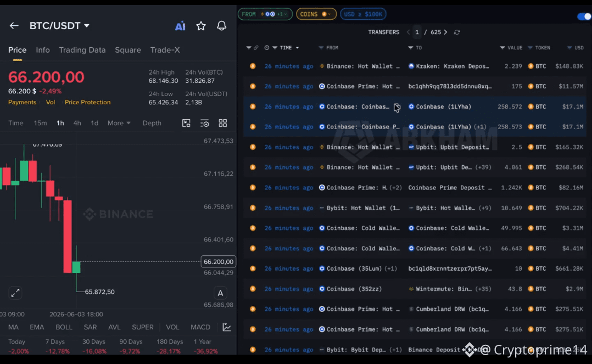The image size is (592, 364).
Task: Select the 1d timeframe
Action: pos(94,123)
